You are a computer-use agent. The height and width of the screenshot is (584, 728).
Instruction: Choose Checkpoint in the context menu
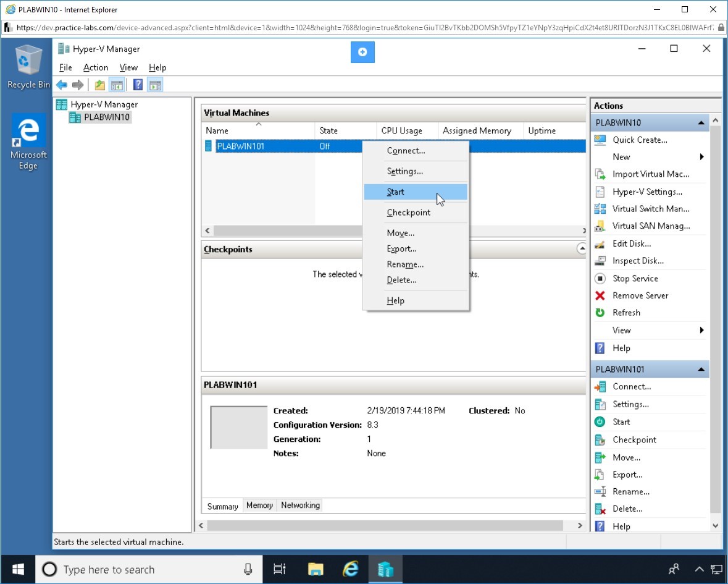pyautogui.click(x=416, y=213)
